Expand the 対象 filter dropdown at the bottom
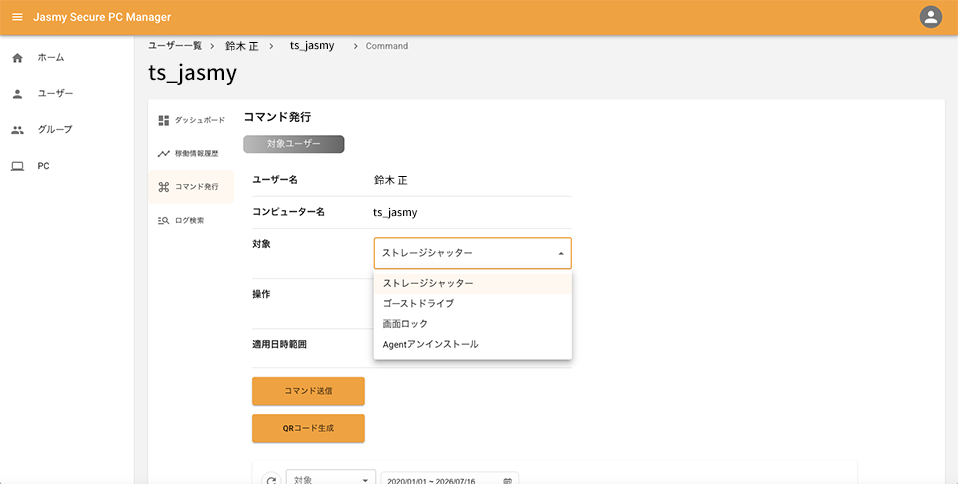 331,479
